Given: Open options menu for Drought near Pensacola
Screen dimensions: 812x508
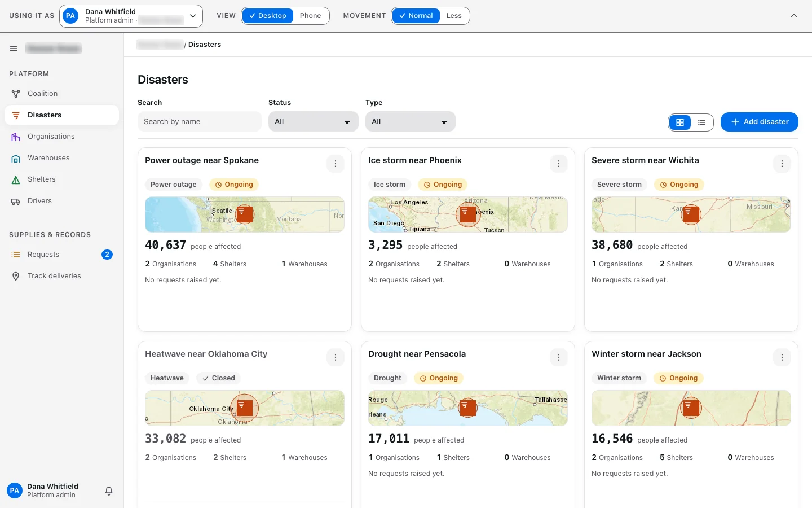Looking at the screenshot, I should tap(559, 357).
